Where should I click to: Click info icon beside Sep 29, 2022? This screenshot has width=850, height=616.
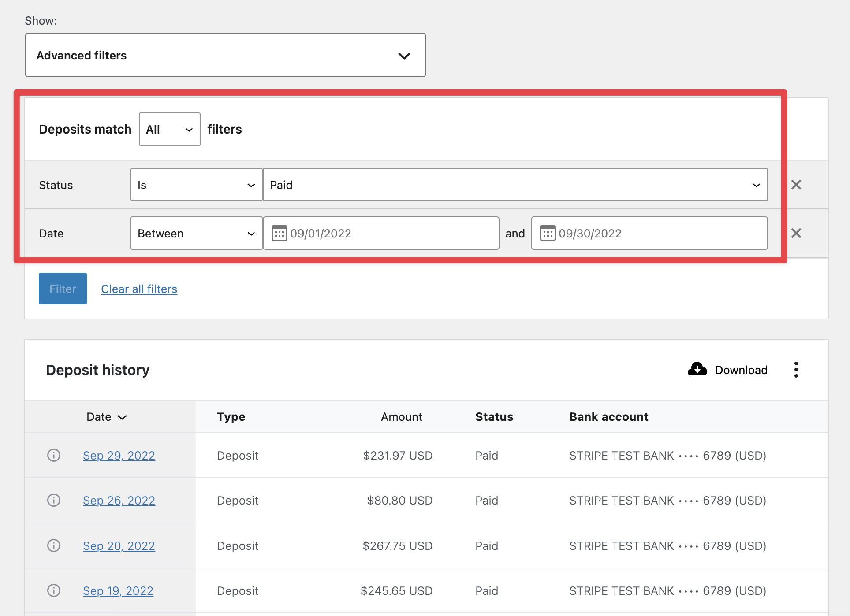coord(54,455)
